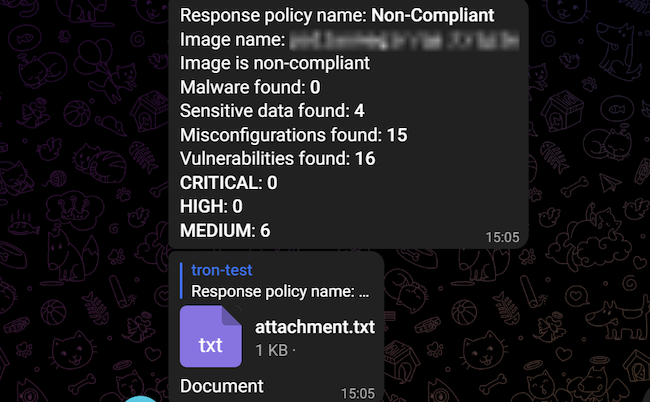Select the "Image is non-compliant" line
The height and width of the screenshot is (402, 650).
click(x=275, y=63)
